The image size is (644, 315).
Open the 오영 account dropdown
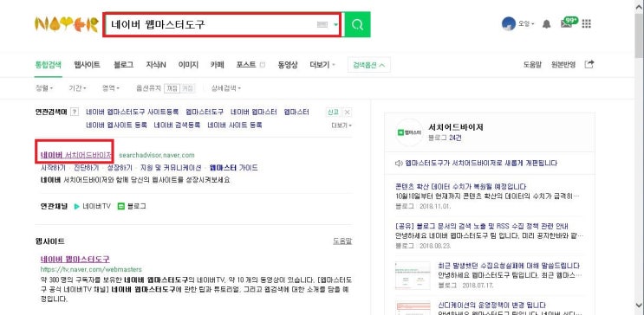pos(526,23)
